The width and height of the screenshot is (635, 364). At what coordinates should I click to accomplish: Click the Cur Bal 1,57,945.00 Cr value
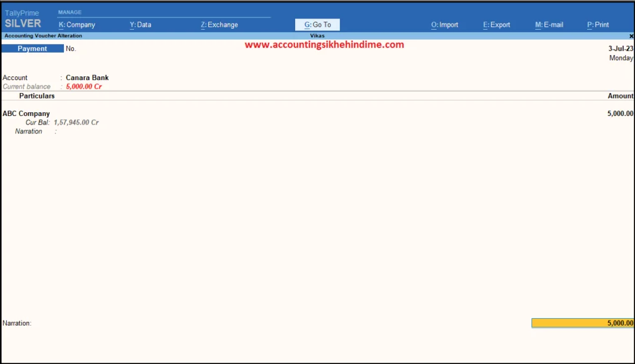tap(76, 123)
